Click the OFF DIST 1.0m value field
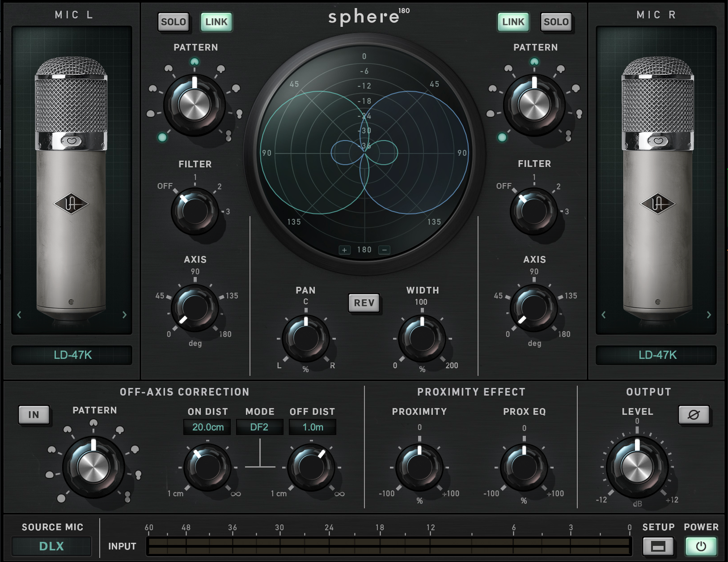This screenshot has width=728, height=562. tap(313, 427)
